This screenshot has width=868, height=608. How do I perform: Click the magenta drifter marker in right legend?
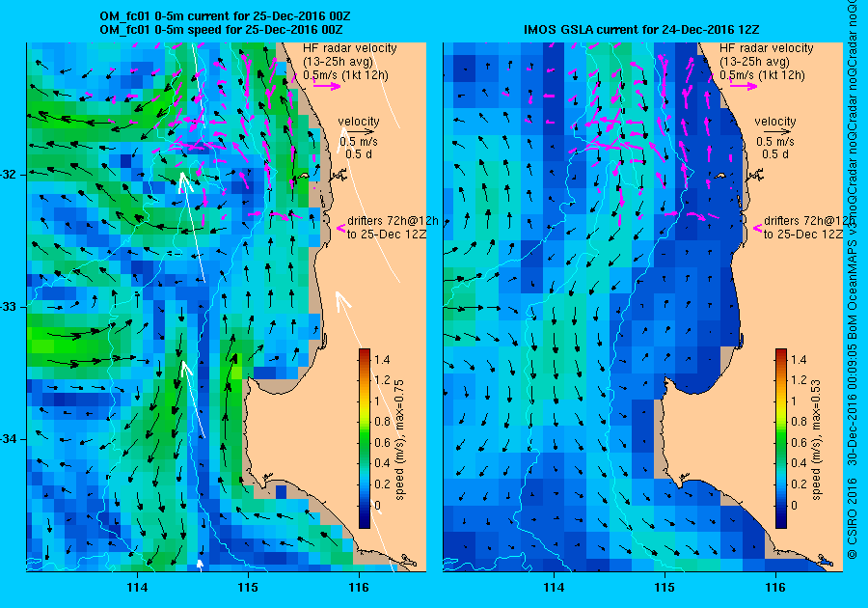(757, 228)
